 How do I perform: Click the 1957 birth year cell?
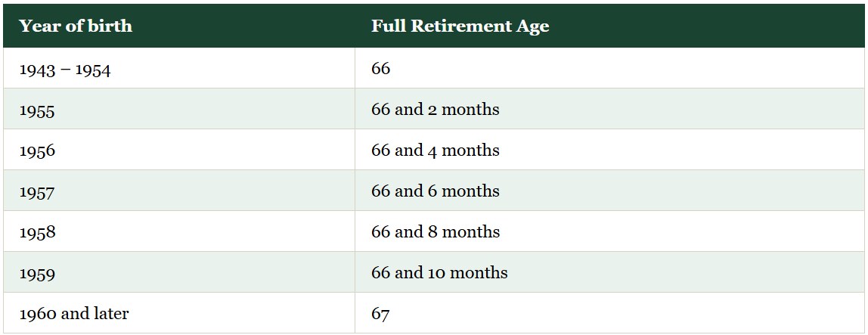tap(178, 191)
